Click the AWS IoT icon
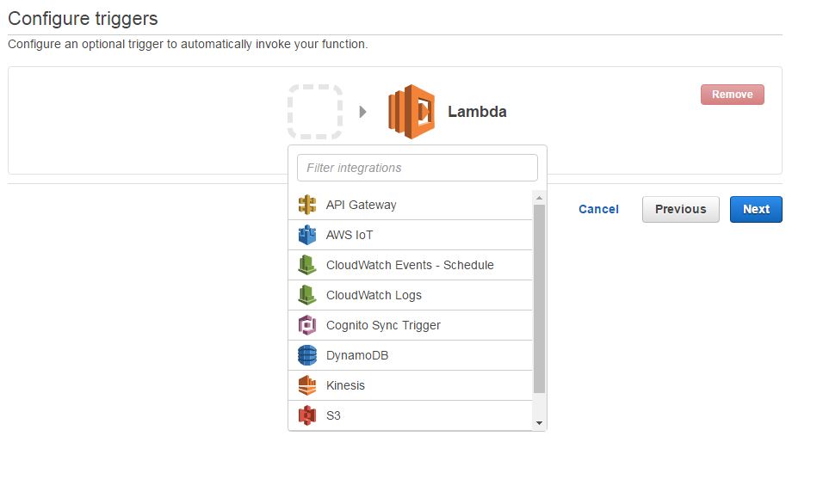This screenshot has width=823, height=504. click(307, 235)
